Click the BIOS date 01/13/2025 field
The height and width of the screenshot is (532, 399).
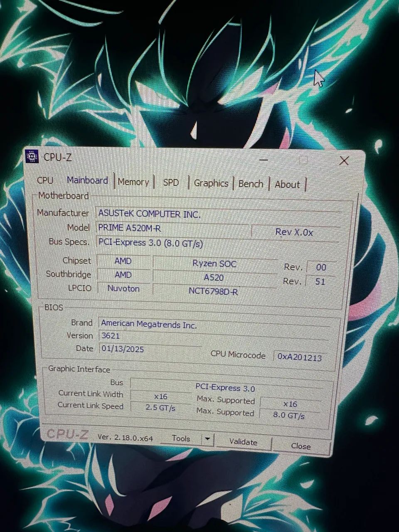[x=150, y=349]
